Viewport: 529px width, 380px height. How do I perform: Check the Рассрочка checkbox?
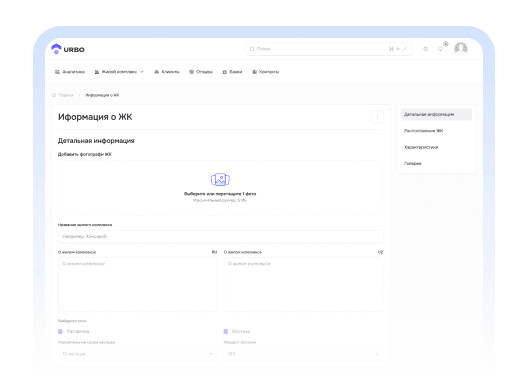click(x=60, y=331)
